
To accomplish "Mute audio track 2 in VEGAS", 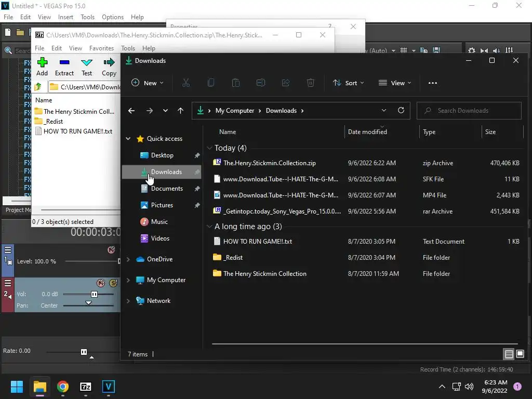I will point(101,283).
